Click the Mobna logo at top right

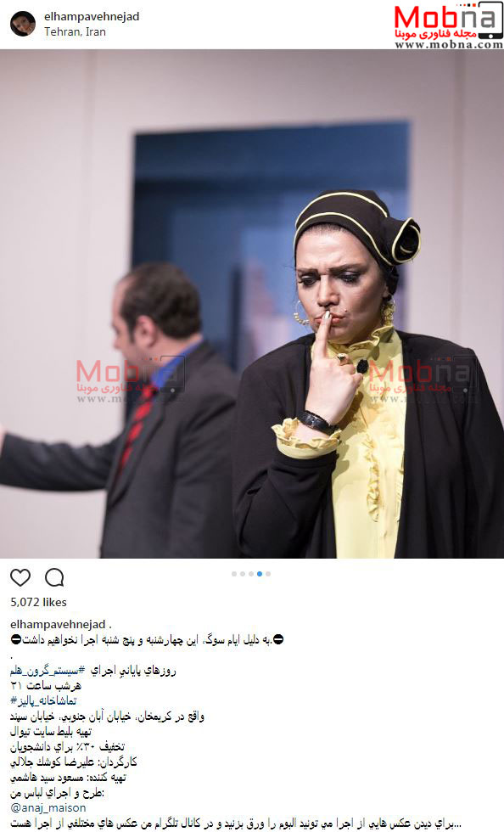pyautogui.click(x=448, y=22)
